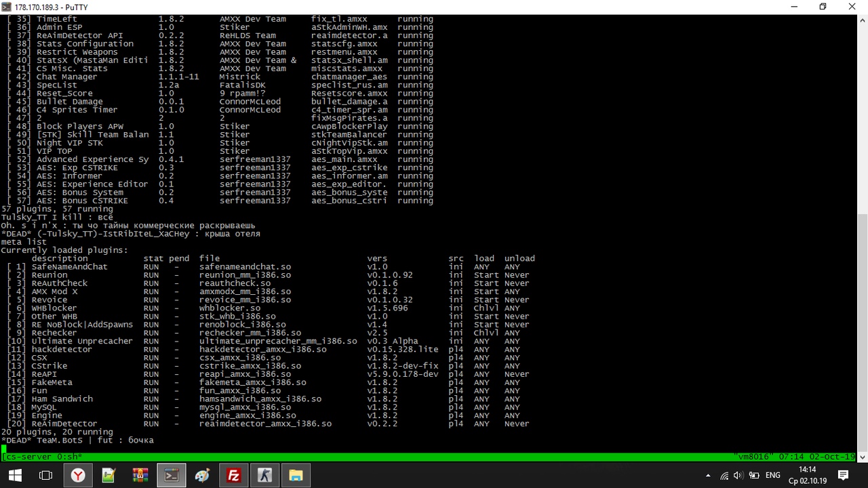Switch to Counter-Strike on the taskbar
868x488 pixels.
(x=264, y=476)
